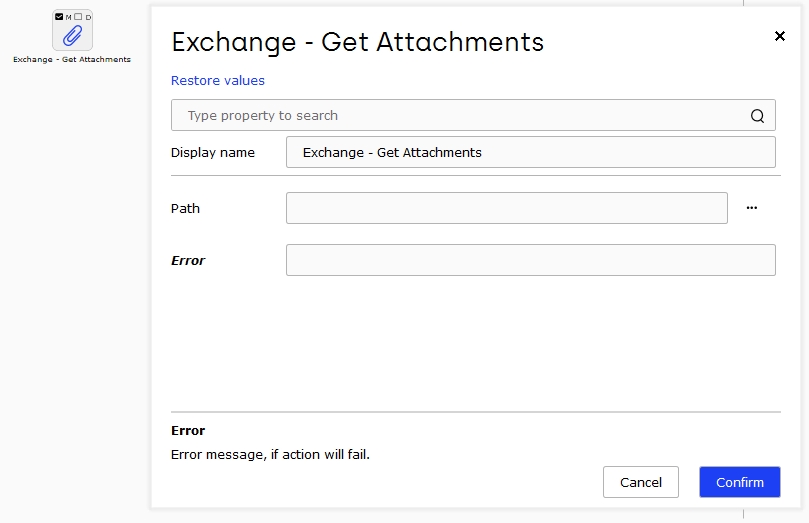The width and height of the screenshot is (809, 523).
Task: Uncheck the M checkbox on the node
Action: pyautogui.click(x=59, y=17)
